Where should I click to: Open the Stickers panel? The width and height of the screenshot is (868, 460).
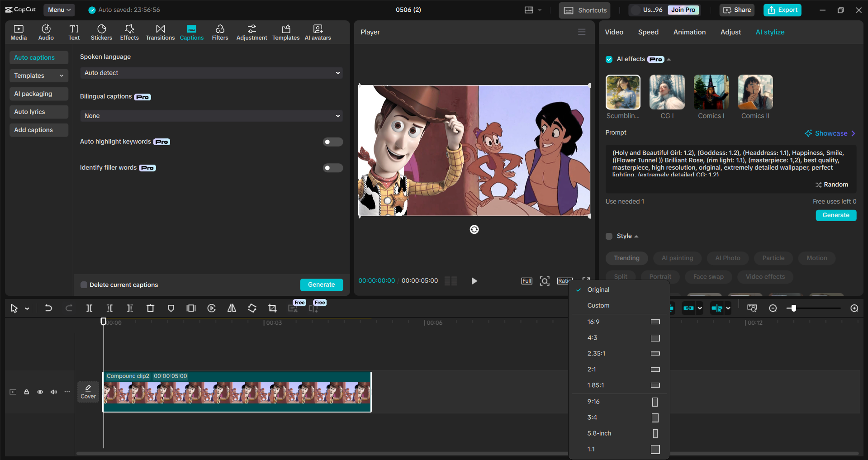(x=101, y=32)
